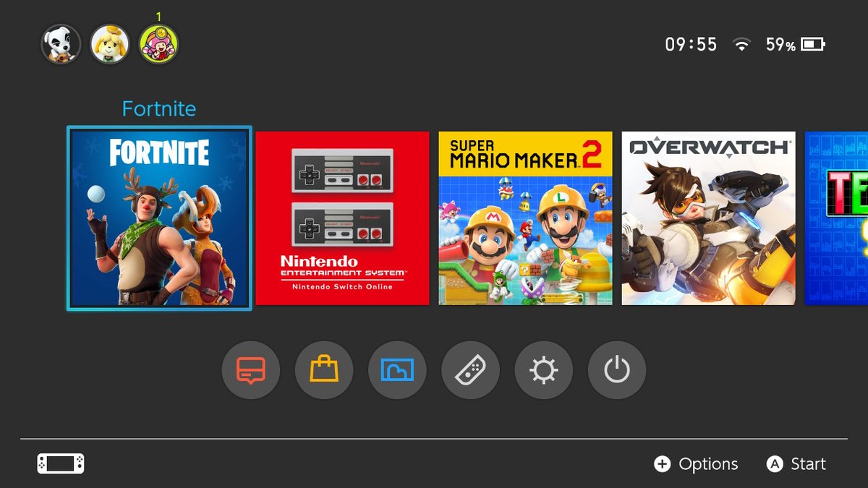The image size is (868, 488).
Task: Click the battery level icon
Action: [813, 45]
